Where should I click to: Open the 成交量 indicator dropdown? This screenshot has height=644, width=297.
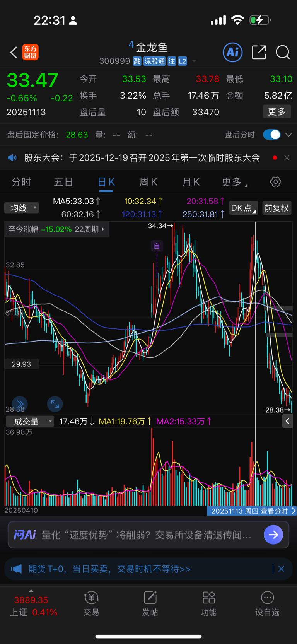[30, 421]
